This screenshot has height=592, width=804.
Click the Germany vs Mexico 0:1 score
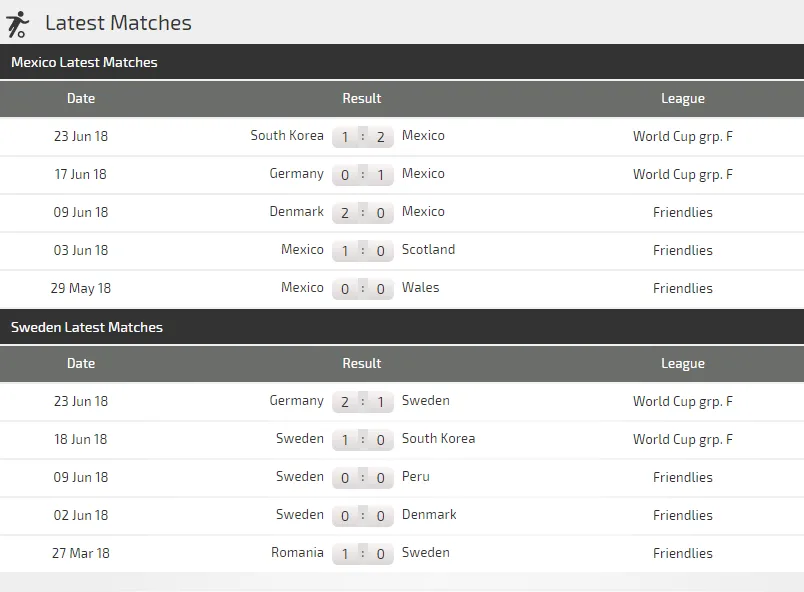(x=362, y=175)
